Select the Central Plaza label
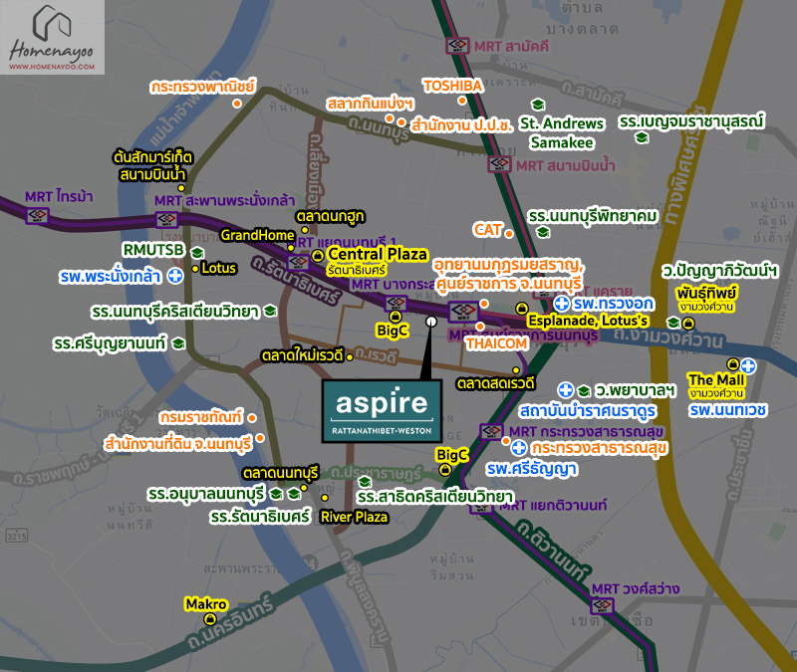Image resolution: width=797 pixels, height=672 pixels. point(378,254)
